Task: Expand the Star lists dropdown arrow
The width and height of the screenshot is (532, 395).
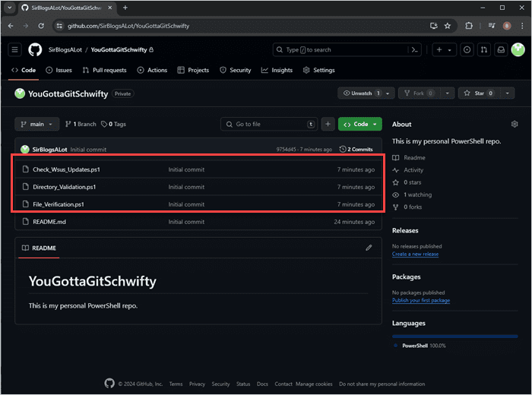Action: (507, 93)
